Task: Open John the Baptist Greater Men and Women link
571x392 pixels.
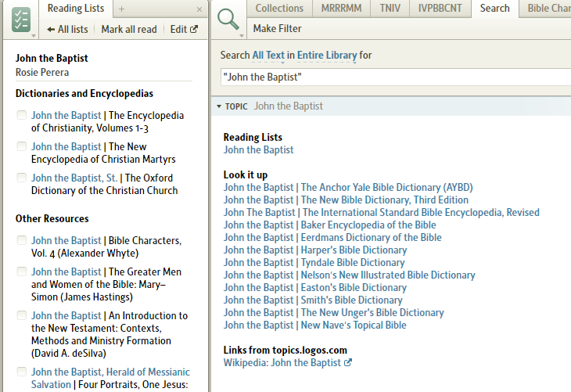Action: click(66, 272)
